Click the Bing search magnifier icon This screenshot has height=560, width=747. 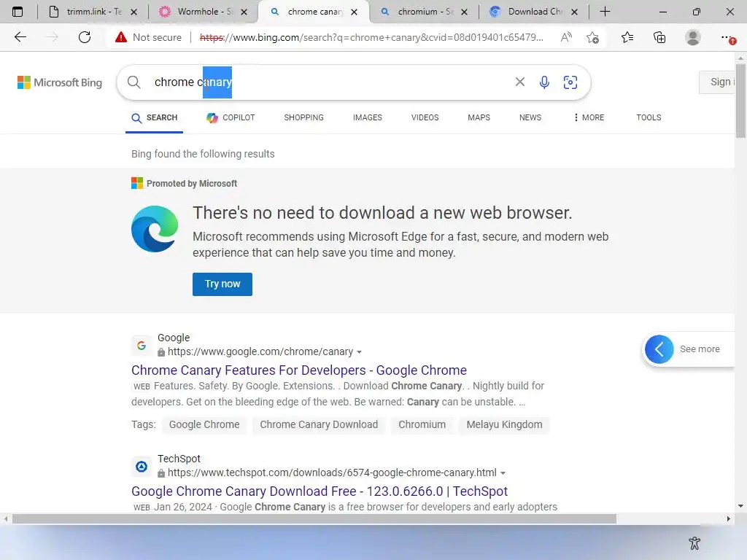coord(134,82)
